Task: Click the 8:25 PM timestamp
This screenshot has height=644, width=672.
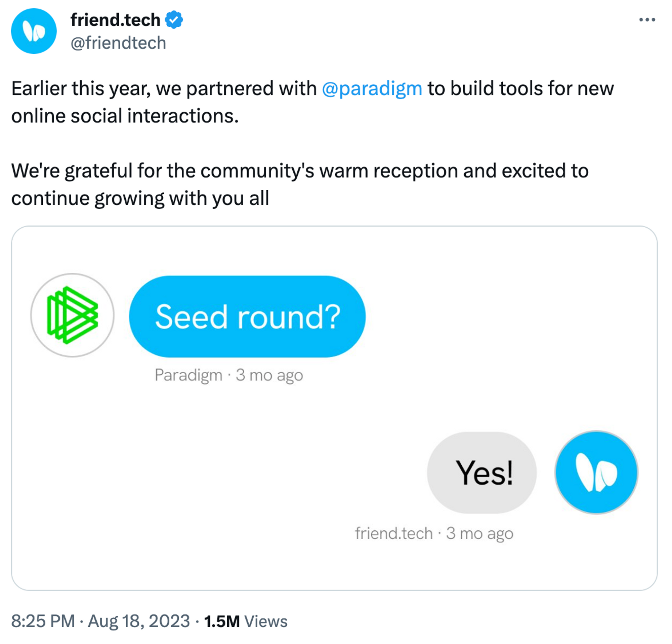Action: (43, 621)
